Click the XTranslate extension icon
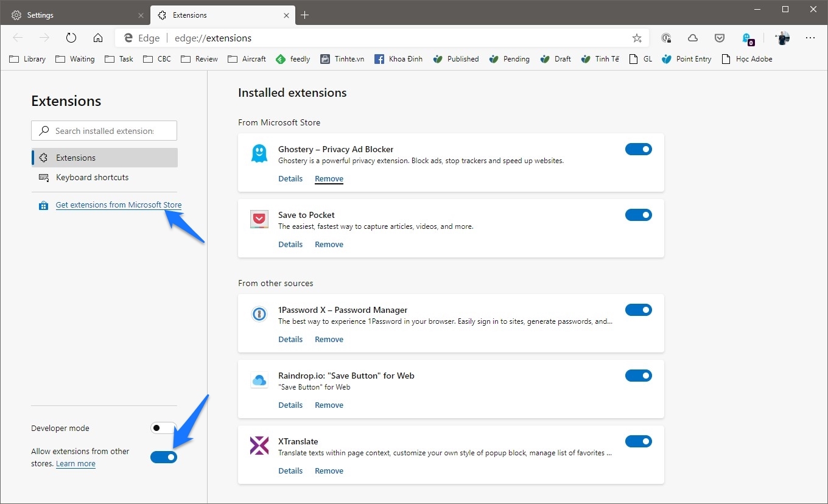828x504 pixels. click(x=259, y=446)
